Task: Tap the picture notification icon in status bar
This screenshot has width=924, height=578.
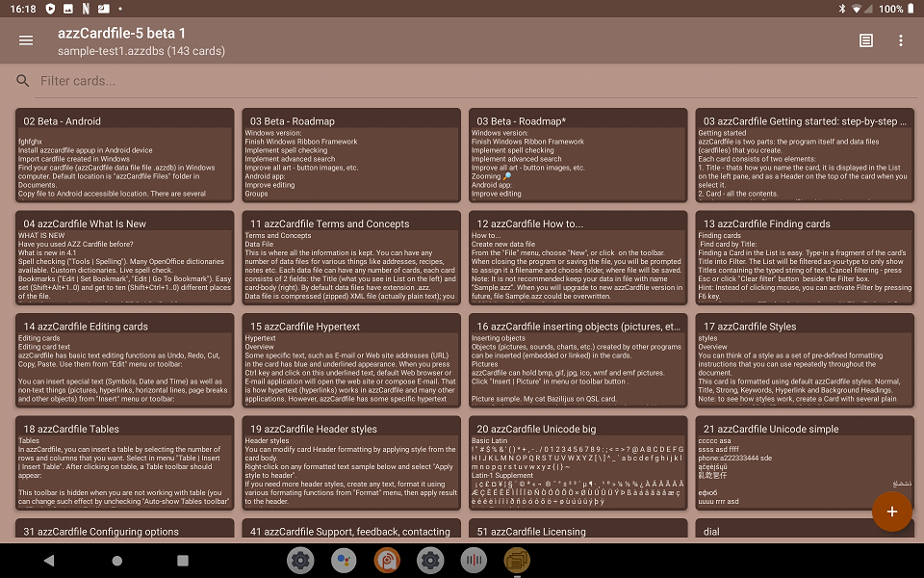Action: [x=68, y=9]
